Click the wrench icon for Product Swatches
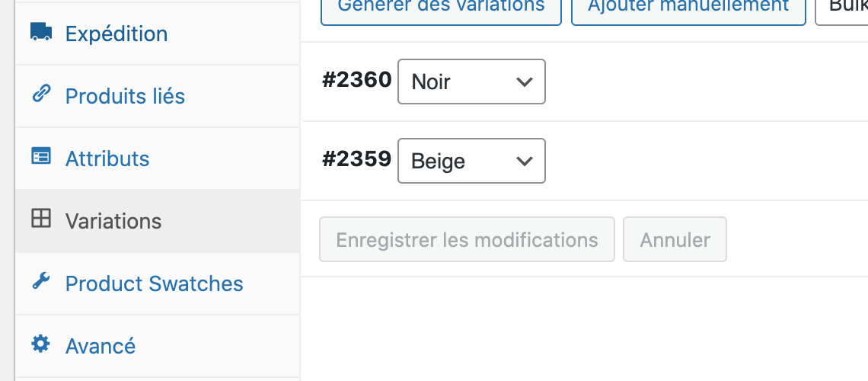 pyautogui.click(x=41, y=282)
